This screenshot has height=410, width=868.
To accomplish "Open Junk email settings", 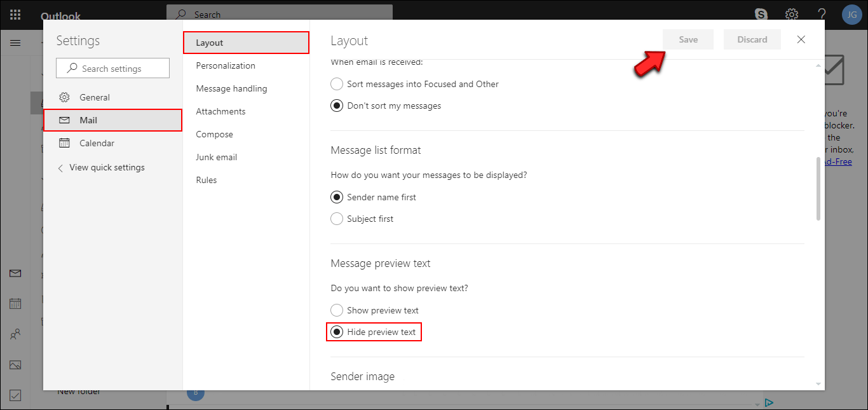I will (x=246, y=157).
